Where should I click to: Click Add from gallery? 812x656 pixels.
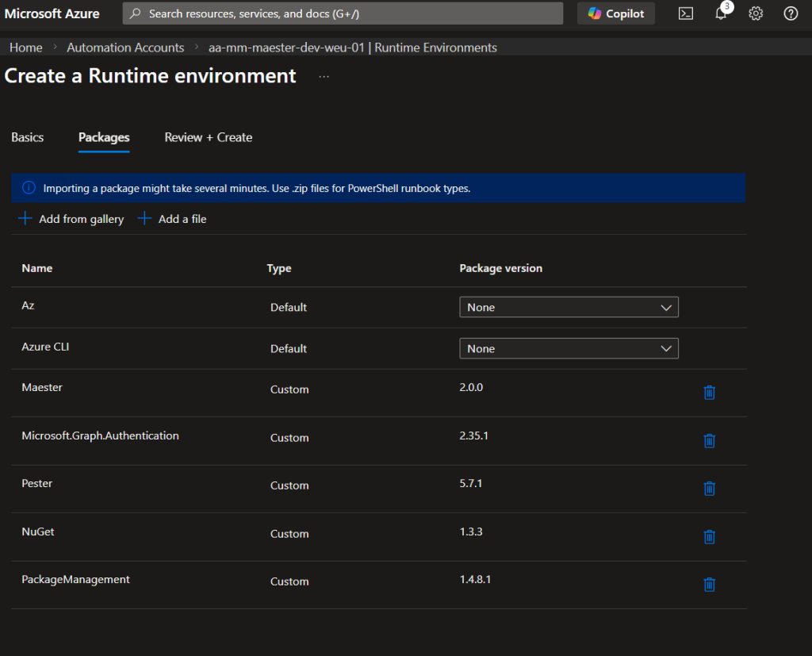pos(71,219)
